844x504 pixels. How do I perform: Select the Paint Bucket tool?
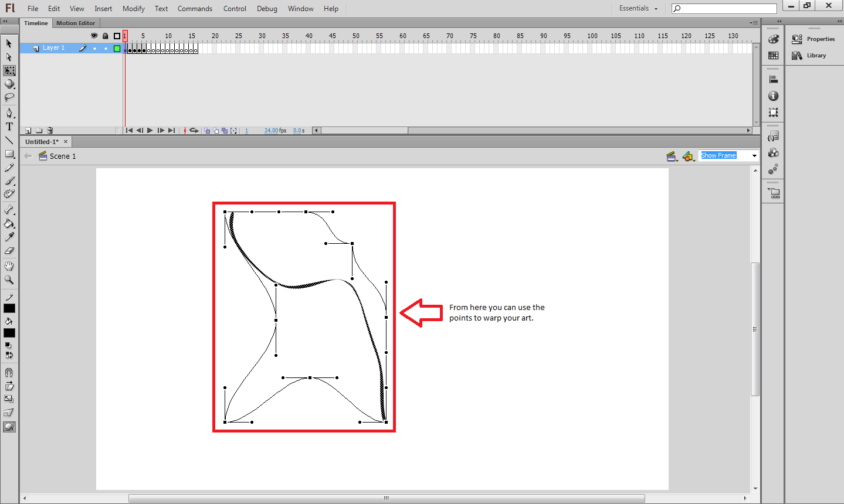(9, 223)
